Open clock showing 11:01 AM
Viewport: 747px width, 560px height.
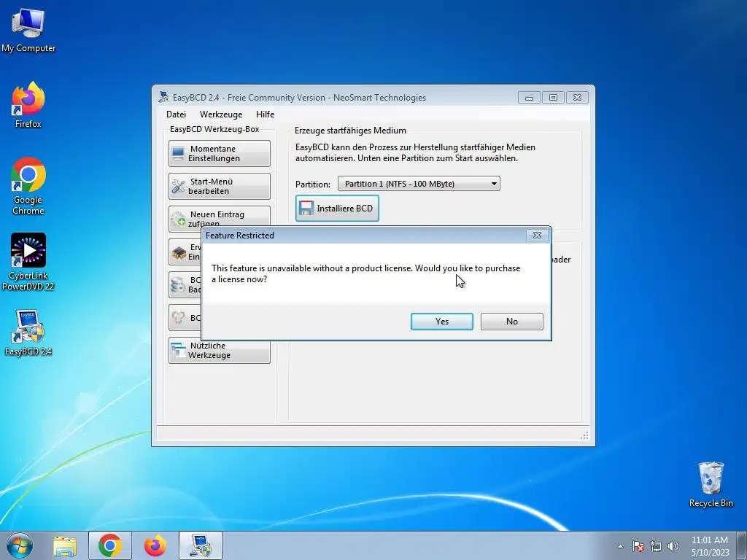pos(710,545)
